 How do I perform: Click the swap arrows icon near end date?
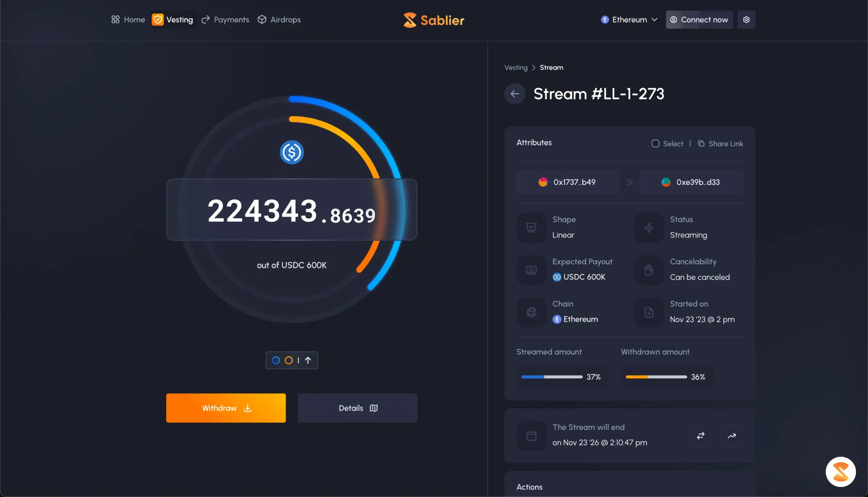click(700, 435)
